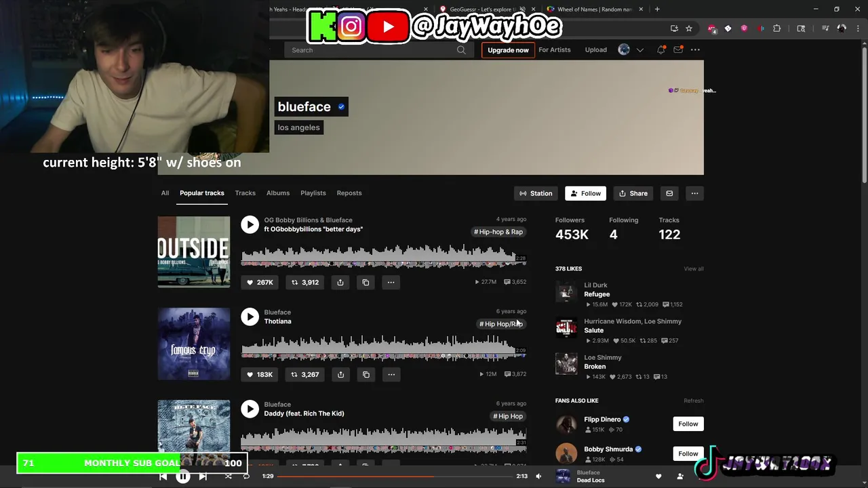Screen dimensions: 868x488
Task: Like Thotiana showing 183K likes
Action: pos(260,374)
